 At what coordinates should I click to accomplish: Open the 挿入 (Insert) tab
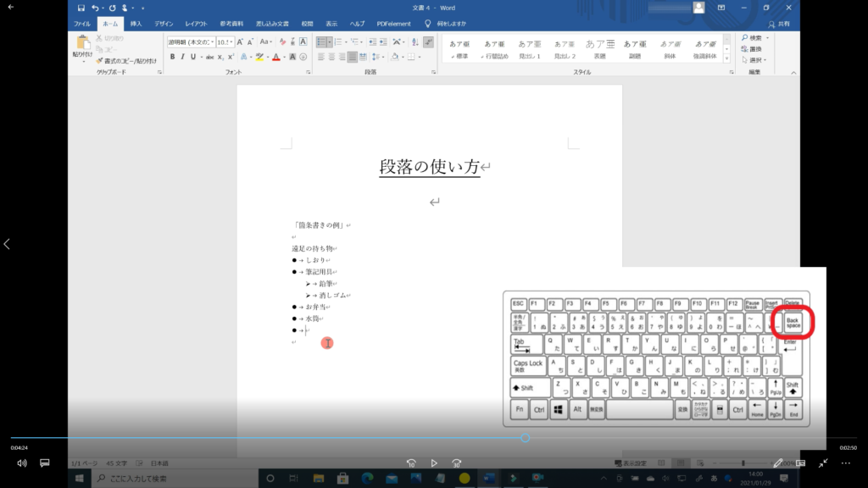point(136,24)
